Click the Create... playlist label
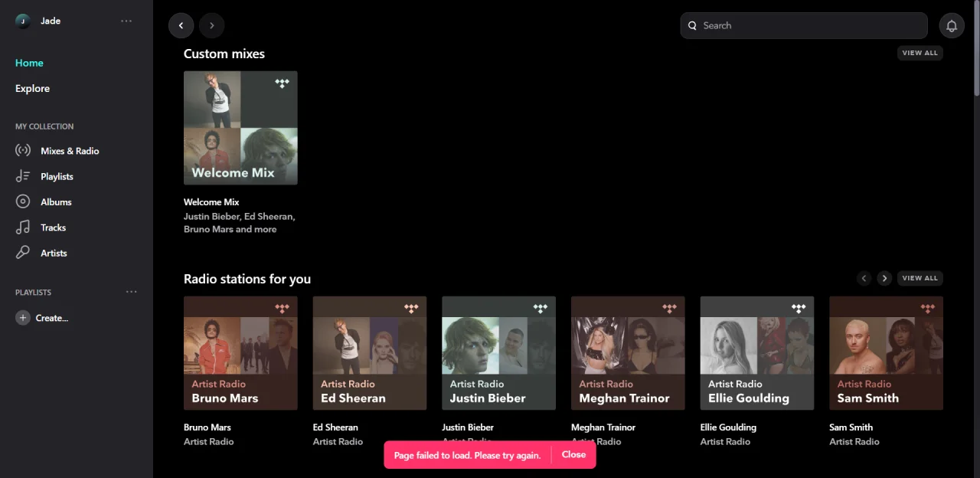The image size is (980, 478). click(x=52, y=318)
